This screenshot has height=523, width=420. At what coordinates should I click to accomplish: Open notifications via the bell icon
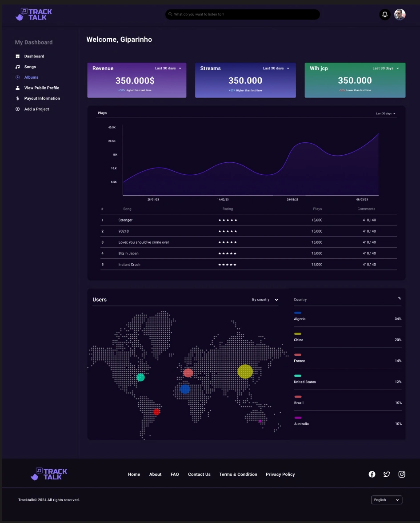click(384, 14)
